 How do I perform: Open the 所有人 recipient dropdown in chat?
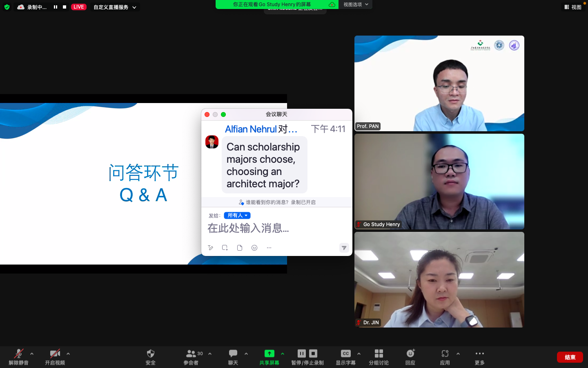[237, 215]
